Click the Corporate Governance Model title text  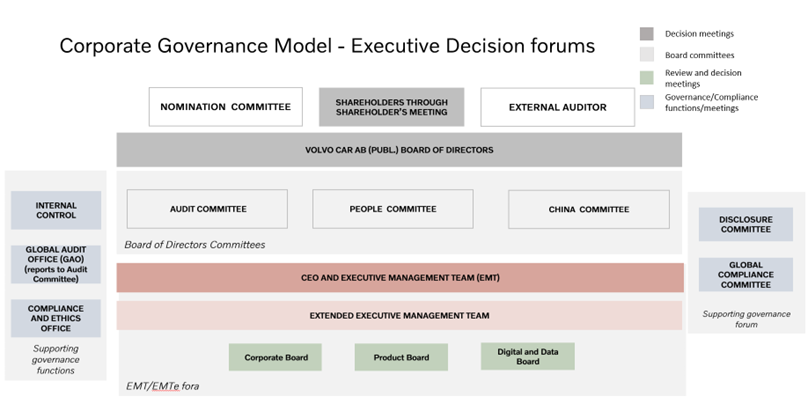tap(327, 46)
